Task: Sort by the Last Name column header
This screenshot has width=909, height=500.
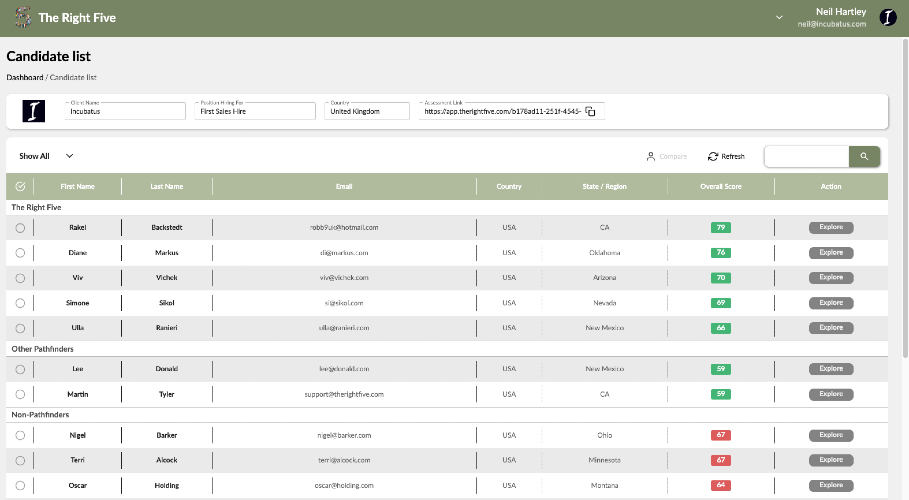Action: [166, 186]
